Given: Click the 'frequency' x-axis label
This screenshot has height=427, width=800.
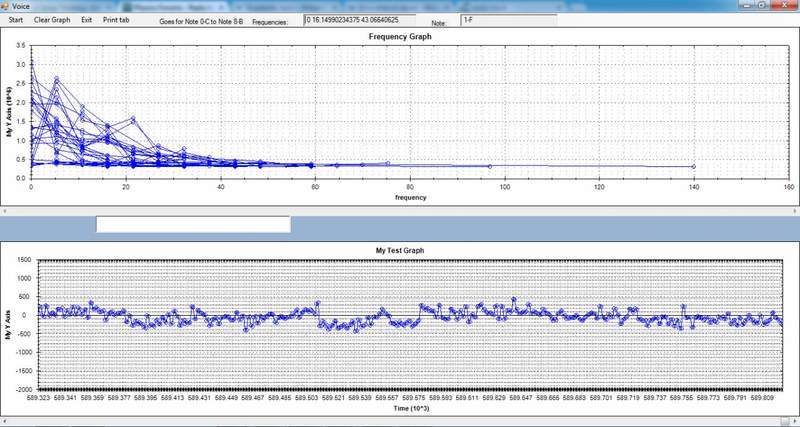Looking at the screenshot, I should [x=410, y=198].
